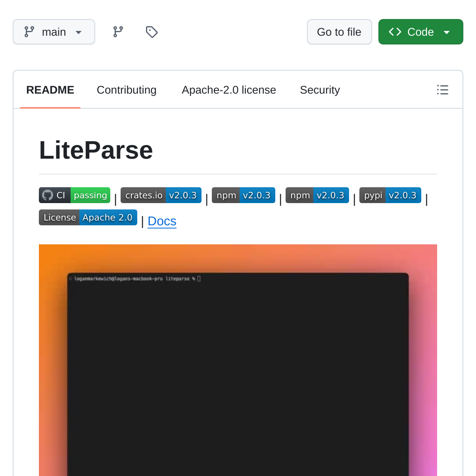
Task: Click the crates.io v2.0.3 badge
Action: (161, 195)
